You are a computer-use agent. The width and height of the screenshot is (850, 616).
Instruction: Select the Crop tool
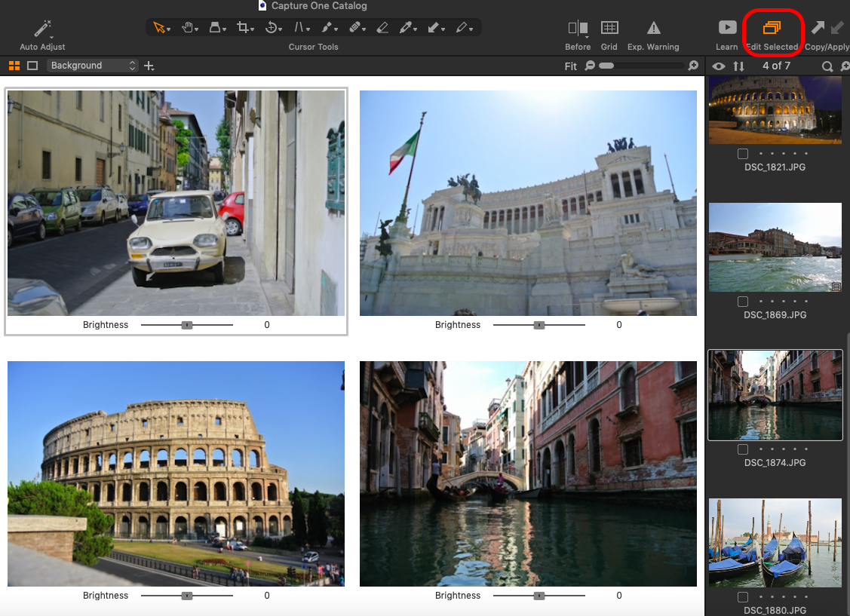(243, 27)
